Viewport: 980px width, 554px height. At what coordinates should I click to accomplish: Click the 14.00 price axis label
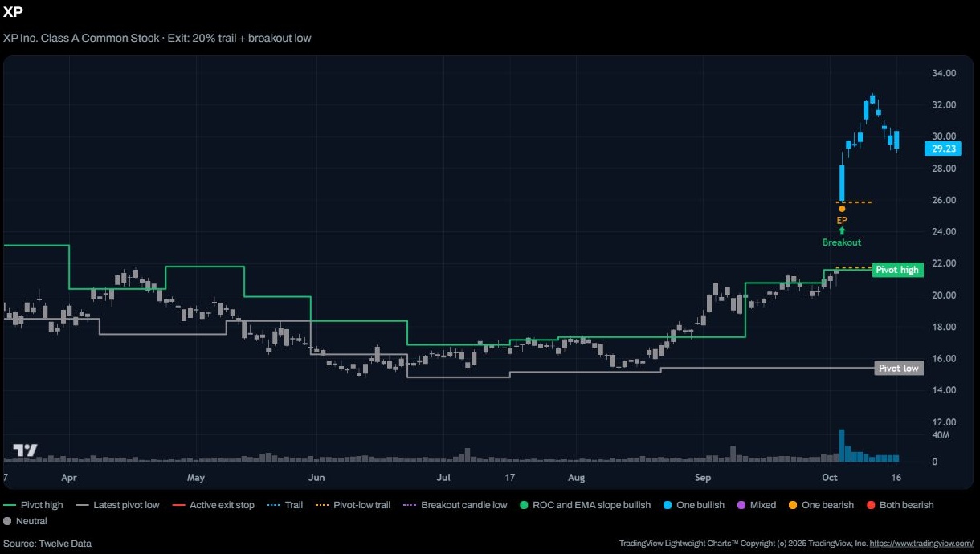(x=944, y=390)
